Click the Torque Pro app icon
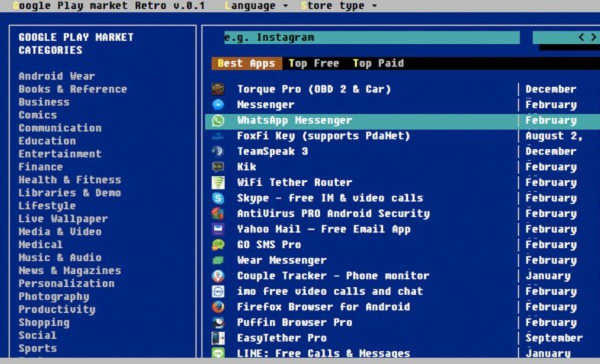The image size is (600, 364). pyautogui.click(x=218, y=89)
